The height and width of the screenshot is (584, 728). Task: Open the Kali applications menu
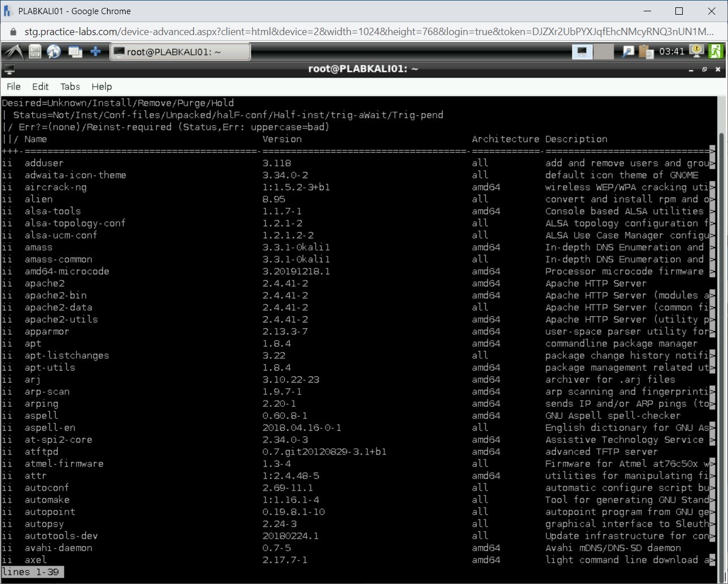[14, 52]
